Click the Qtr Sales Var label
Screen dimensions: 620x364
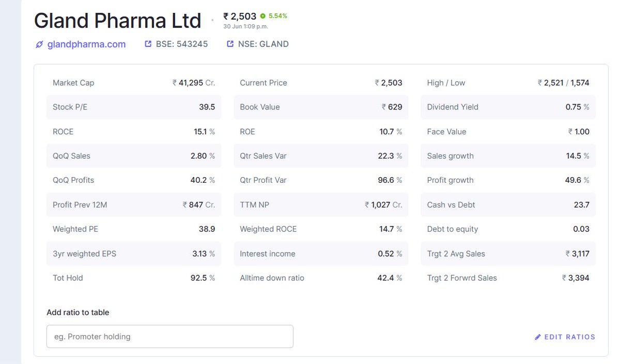[263, 156]
